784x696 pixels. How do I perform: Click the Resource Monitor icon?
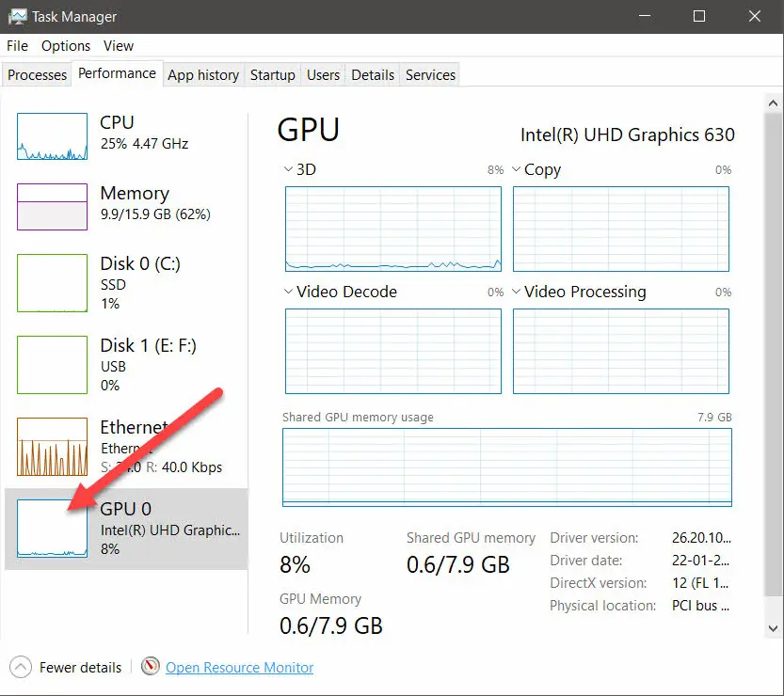click(x=150, y=666)
